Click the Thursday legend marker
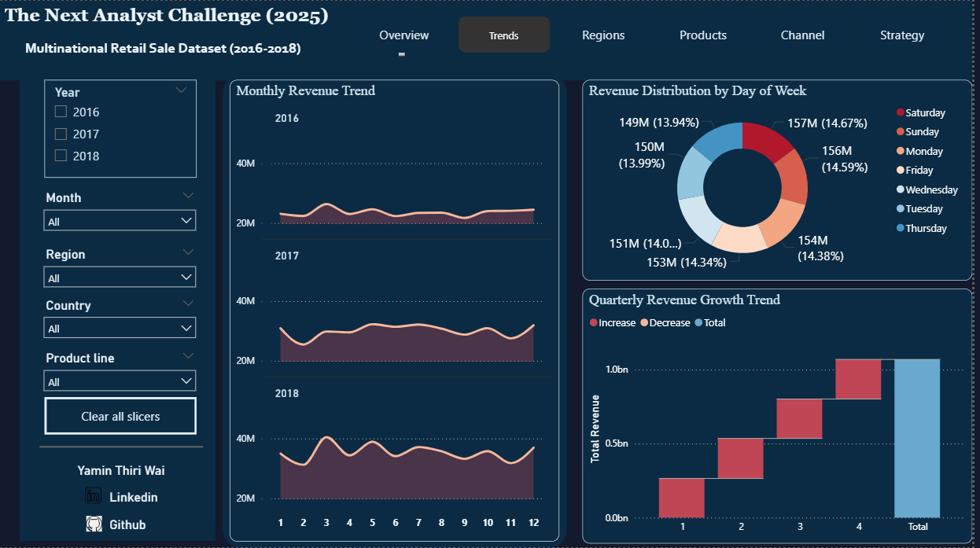The image size is (980, 548). pos(900,229)
